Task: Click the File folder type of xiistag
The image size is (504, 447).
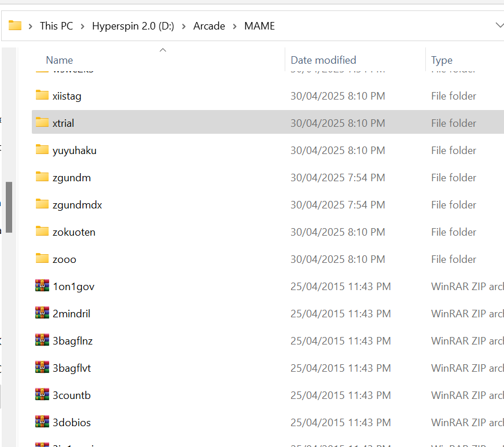Action: 454,96
